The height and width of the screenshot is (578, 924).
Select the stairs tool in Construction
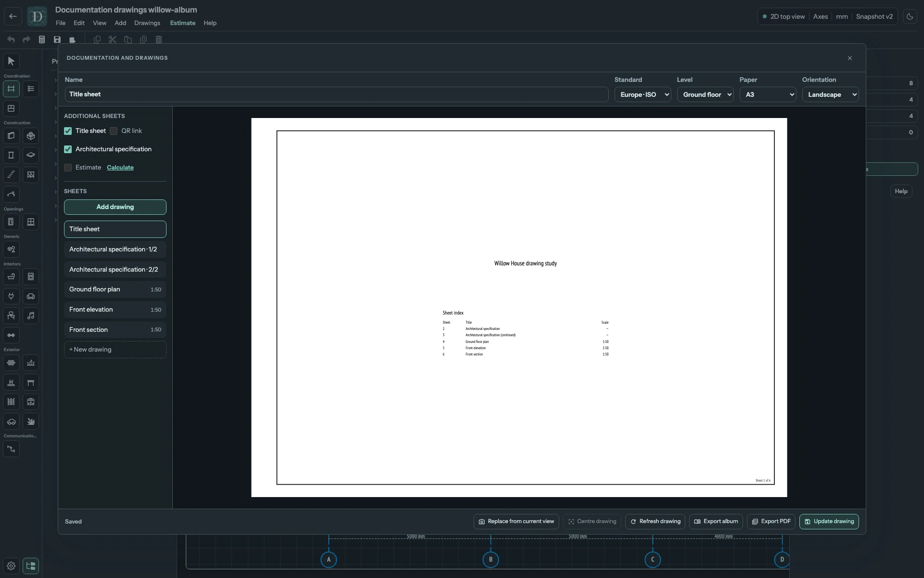pos(11,174)
